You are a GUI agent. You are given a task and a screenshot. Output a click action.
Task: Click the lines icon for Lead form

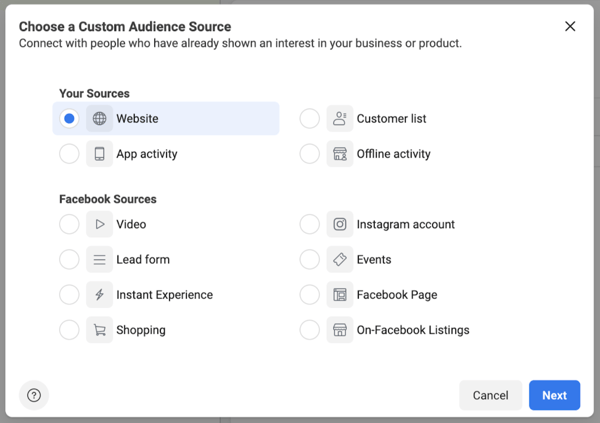pos(99,260)
